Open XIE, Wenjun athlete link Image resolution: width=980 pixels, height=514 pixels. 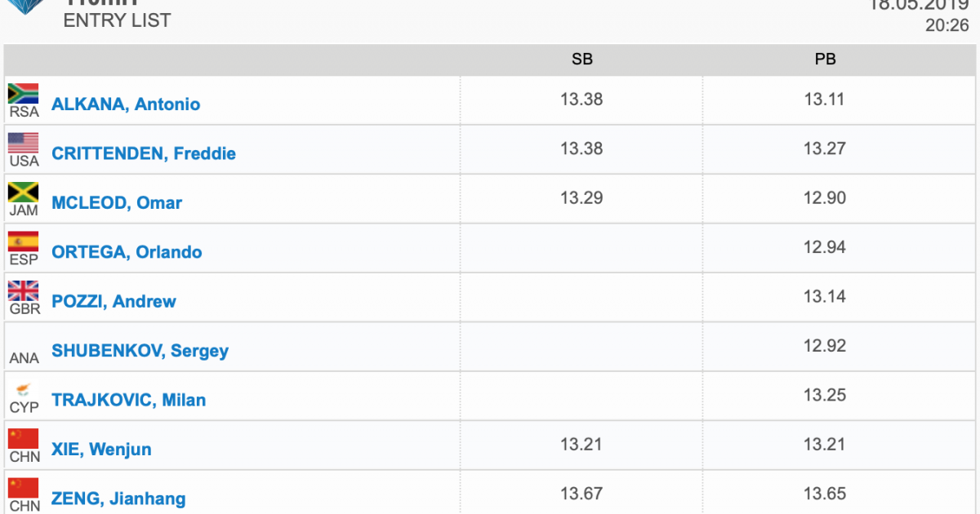pos(101,449)
